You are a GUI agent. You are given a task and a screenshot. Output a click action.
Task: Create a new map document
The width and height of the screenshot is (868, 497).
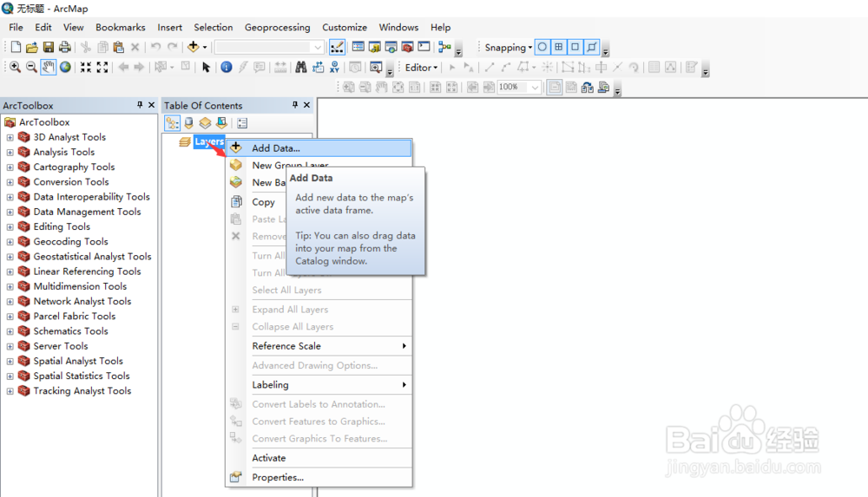coord(16,47)
